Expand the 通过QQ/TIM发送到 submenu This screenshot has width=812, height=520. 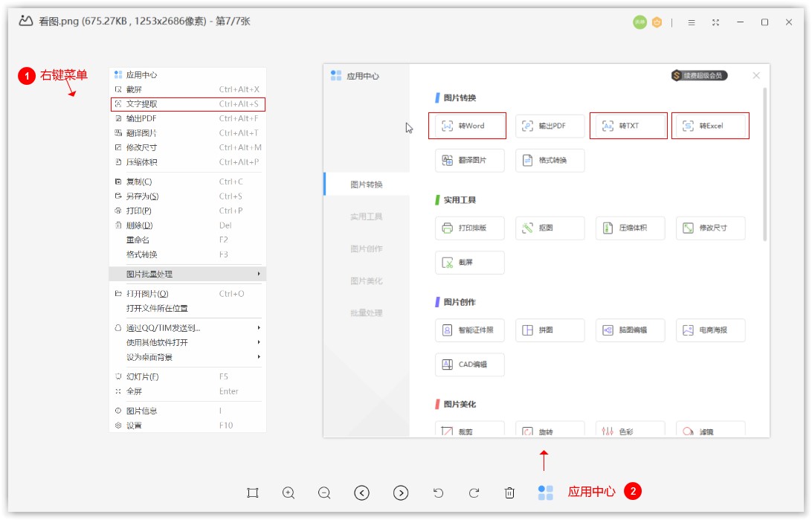(187, 328)
